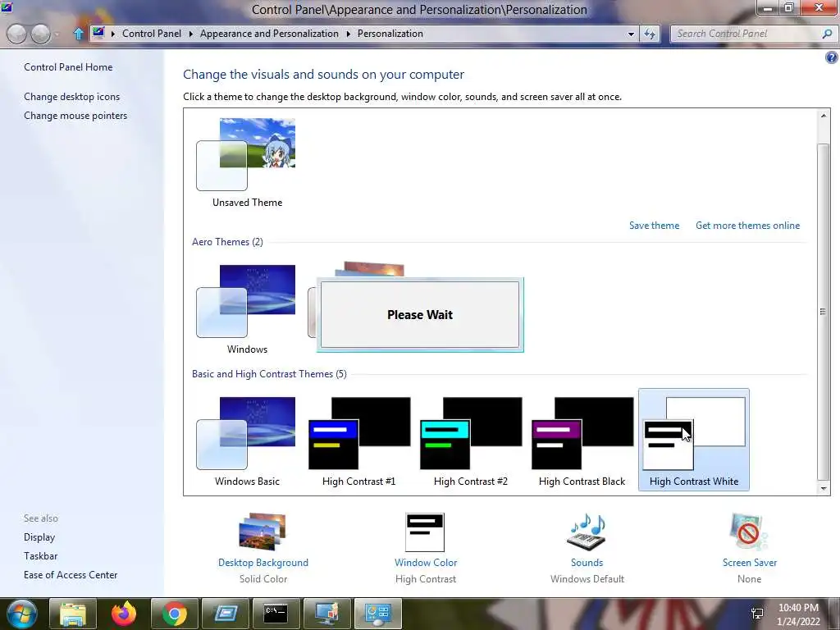The image size is (840, 630).
Task: Click Personalization breadcrumb segment
Action: coord(390,33)
